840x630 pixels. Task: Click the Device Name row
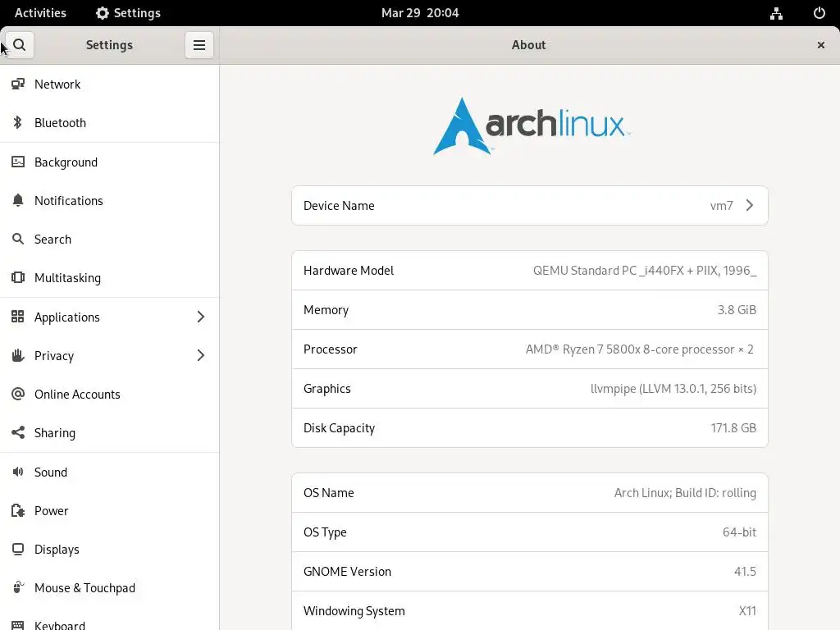click(x=530, y=206)
